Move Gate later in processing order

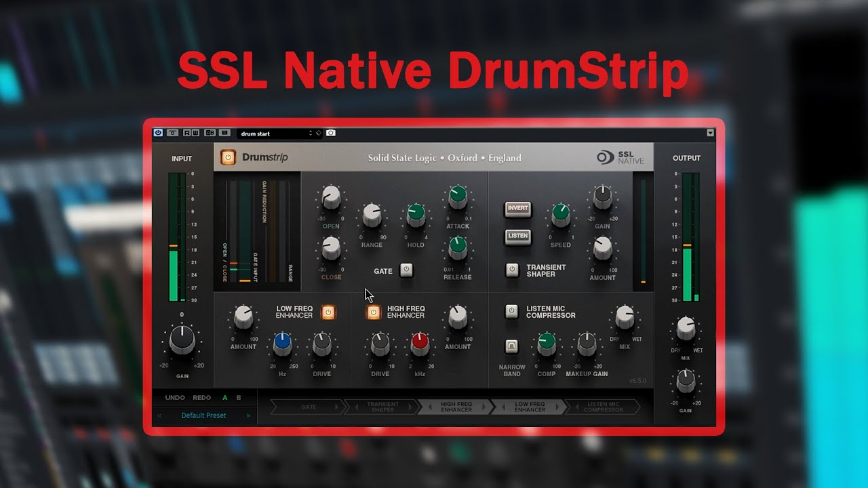pyautogui.click(x=336, y=407)
